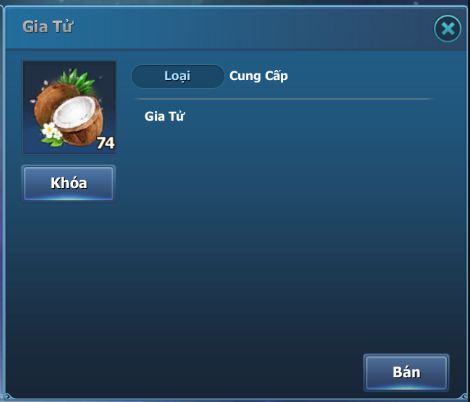
Task: Select the Loại category pill
Action: pyautogui.click(x=178, y=76)
